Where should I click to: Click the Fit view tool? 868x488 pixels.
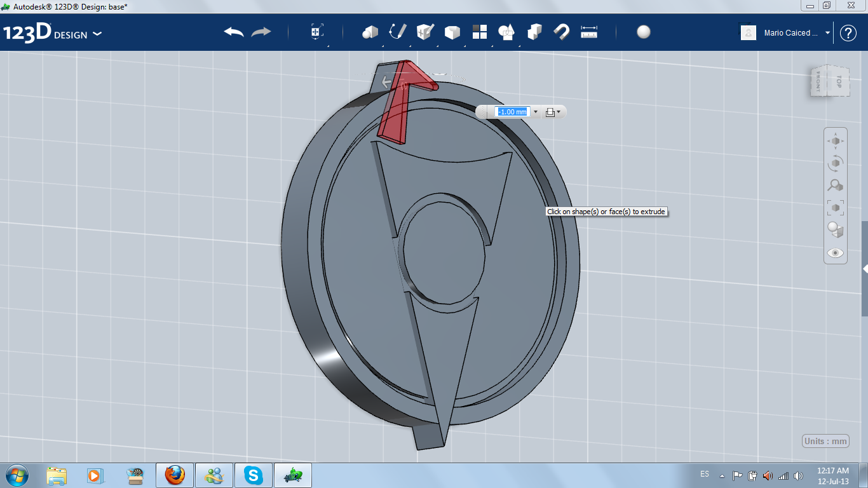tap(836, 208)
